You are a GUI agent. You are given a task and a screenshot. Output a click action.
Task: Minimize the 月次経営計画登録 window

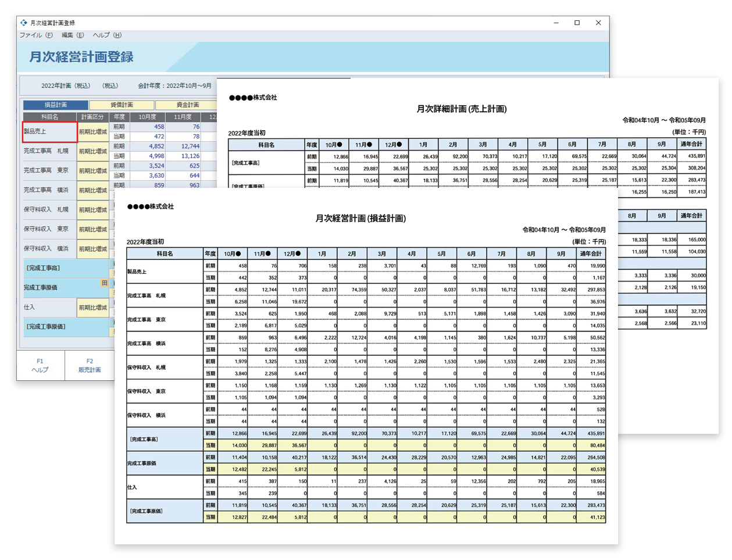pos(556,23)
